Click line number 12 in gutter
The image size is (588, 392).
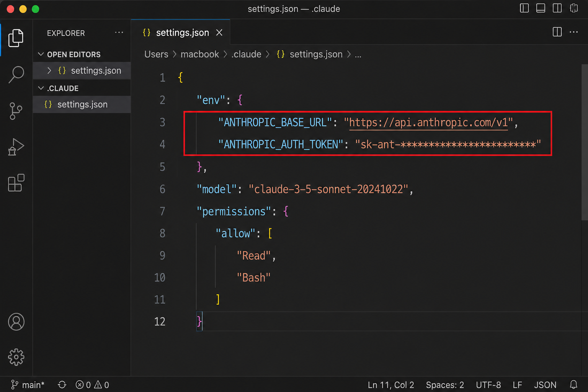coord(160,322)
